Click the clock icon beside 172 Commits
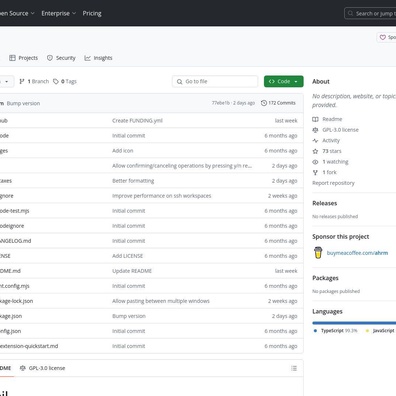Screen dimensions: 396x396 (264, 103)
